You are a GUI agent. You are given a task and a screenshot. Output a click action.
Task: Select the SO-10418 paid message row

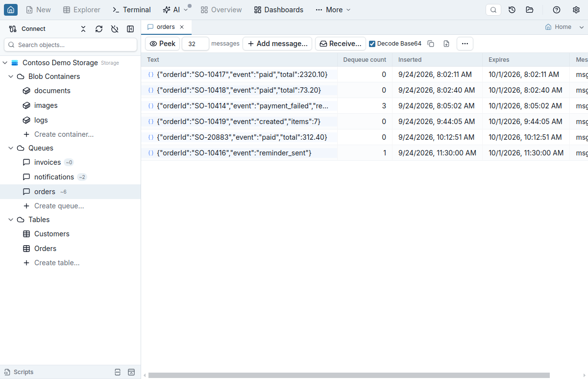[x=365, y=90]
